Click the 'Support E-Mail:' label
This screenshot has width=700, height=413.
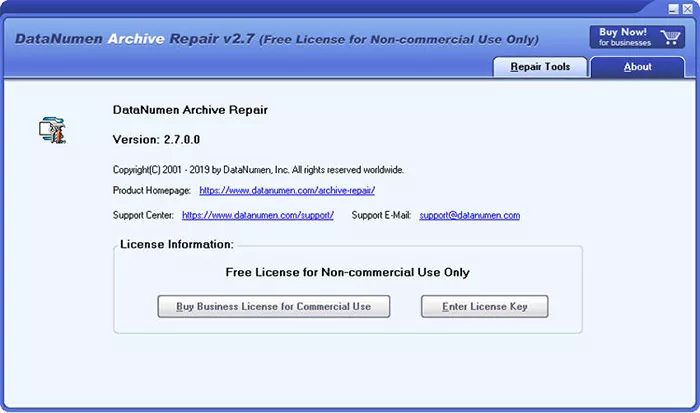point(381,215)
